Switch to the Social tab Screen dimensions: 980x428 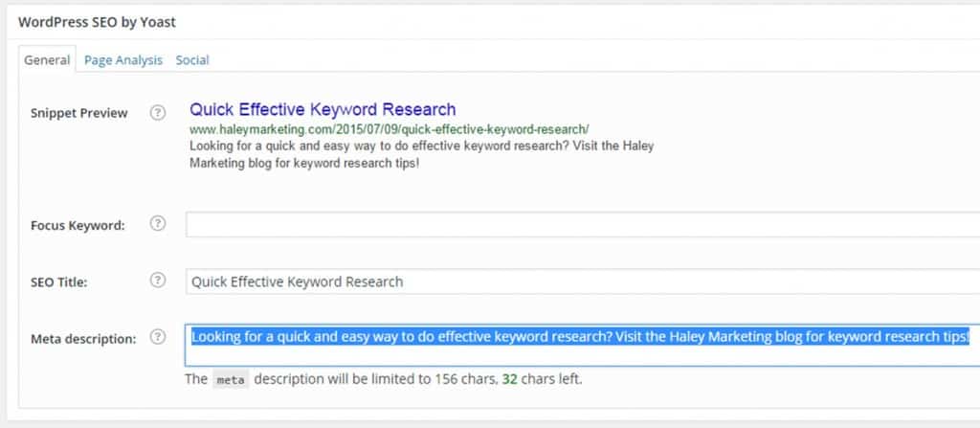[x=191, y=60]
